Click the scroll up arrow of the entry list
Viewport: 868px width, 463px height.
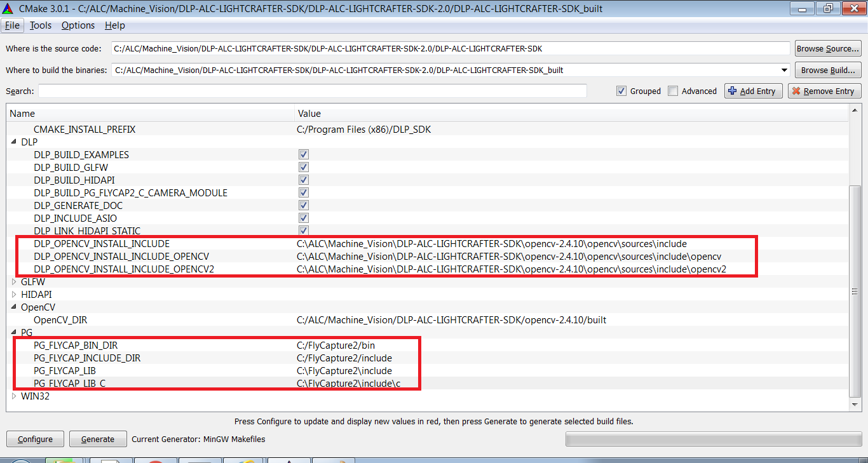(855, 112)
